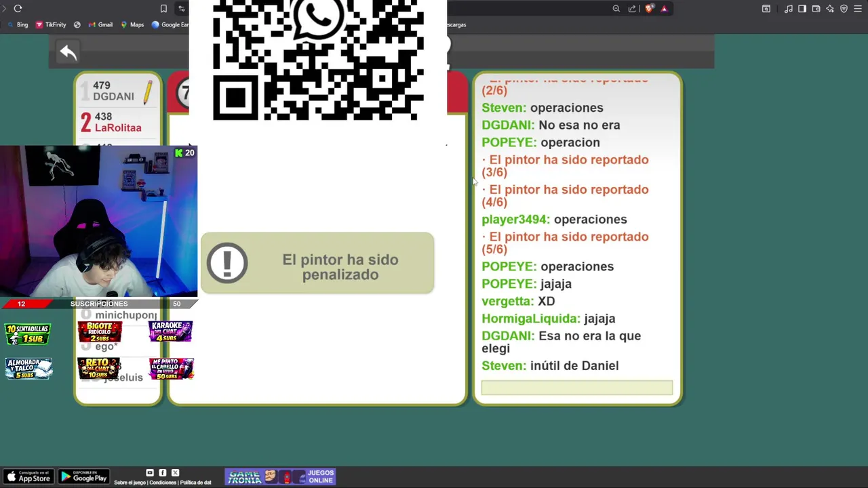Open the VPN shield icon in toolbar
868x488 pixels.
[844, 9]
